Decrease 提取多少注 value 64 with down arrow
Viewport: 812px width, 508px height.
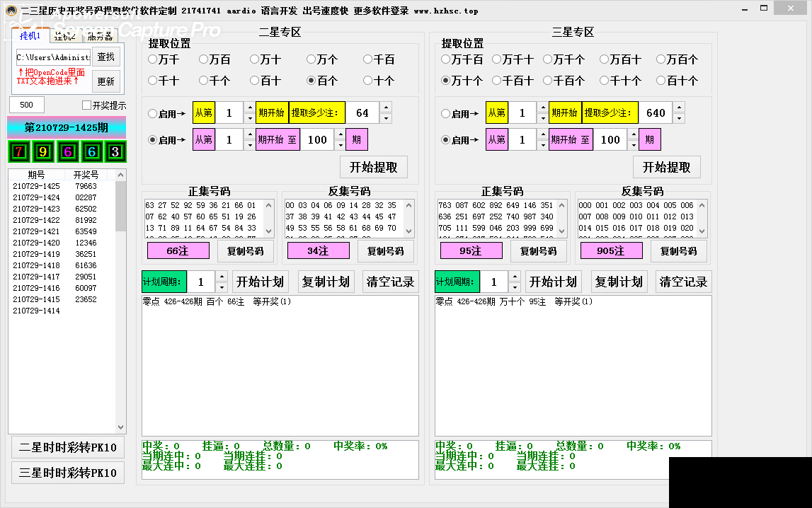(387, 118)
